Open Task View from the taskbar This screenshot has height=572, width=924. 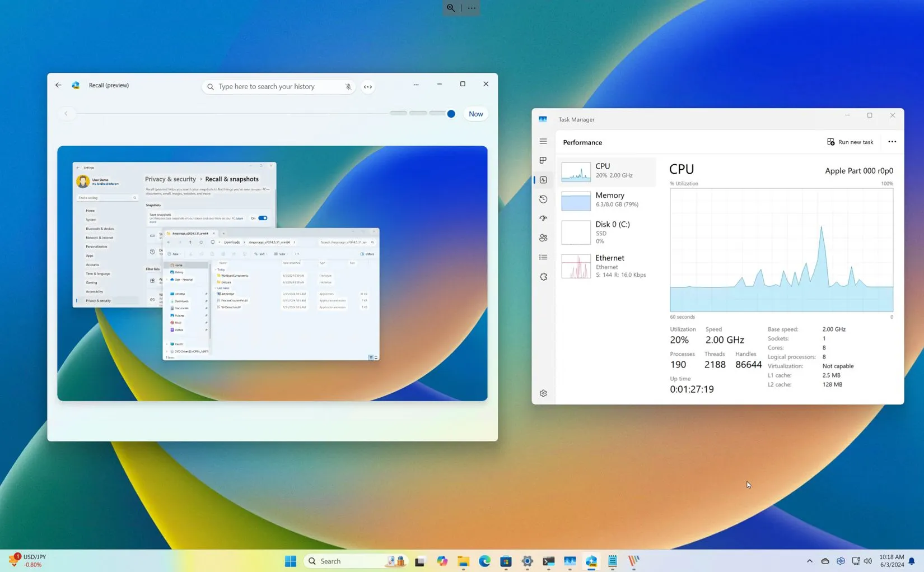(420, 561)
